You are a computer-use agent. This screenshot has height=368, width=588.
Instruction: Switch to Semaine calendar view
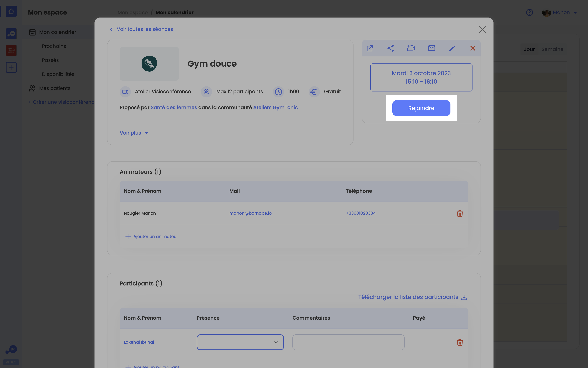pos(552,49)
